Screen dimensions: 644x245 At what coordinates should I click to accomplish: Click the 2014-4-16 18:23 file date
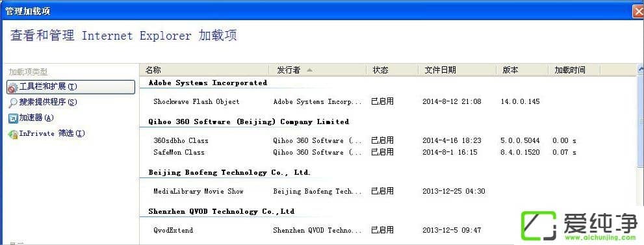tap(452, 141)
